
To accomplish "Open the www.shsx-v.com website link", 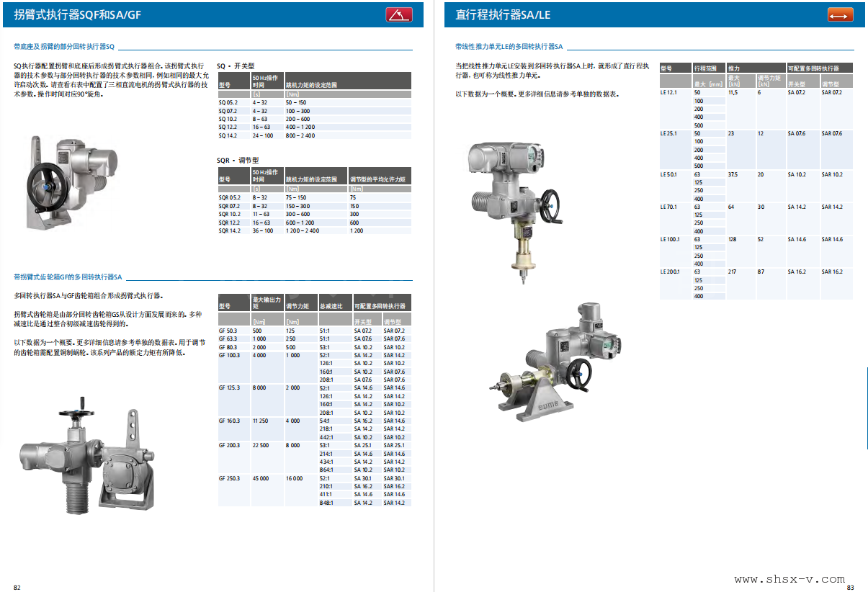I will click(x=789, y=579).
